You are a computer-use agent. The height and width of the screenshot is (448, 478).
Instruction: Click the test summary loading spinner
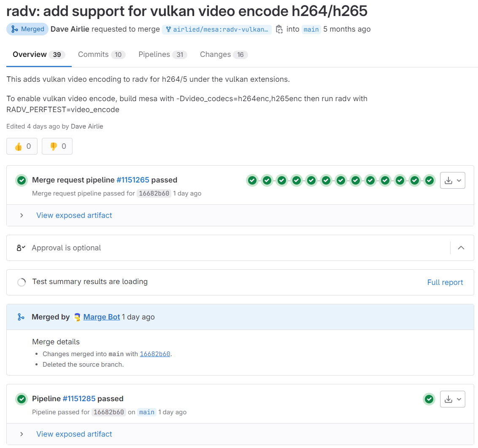[22, 282]
